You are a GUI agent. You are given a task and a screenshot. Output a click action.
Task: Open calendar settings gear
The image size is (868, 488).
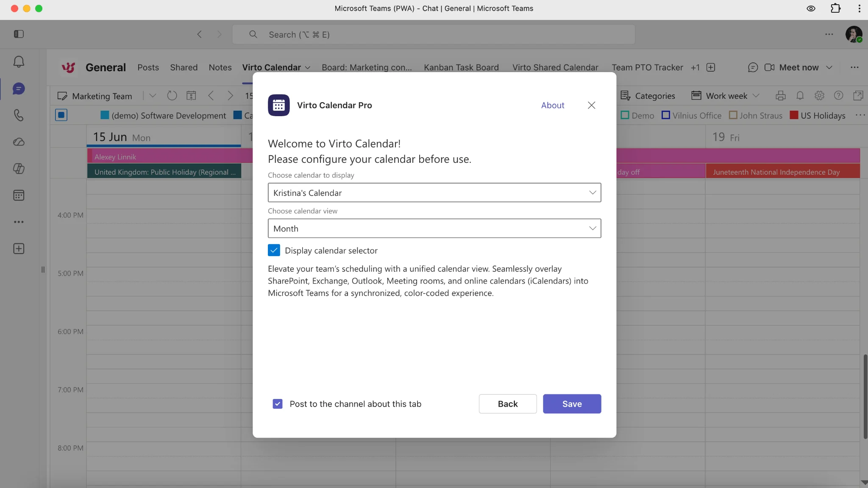click(819, 96)
